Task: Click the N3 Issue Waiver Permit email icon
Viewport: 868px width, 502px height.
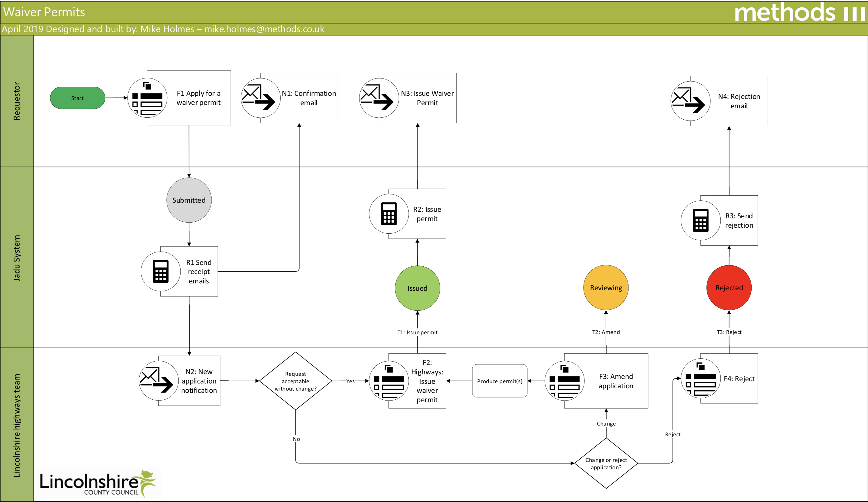Action: (x=379, y=98)
